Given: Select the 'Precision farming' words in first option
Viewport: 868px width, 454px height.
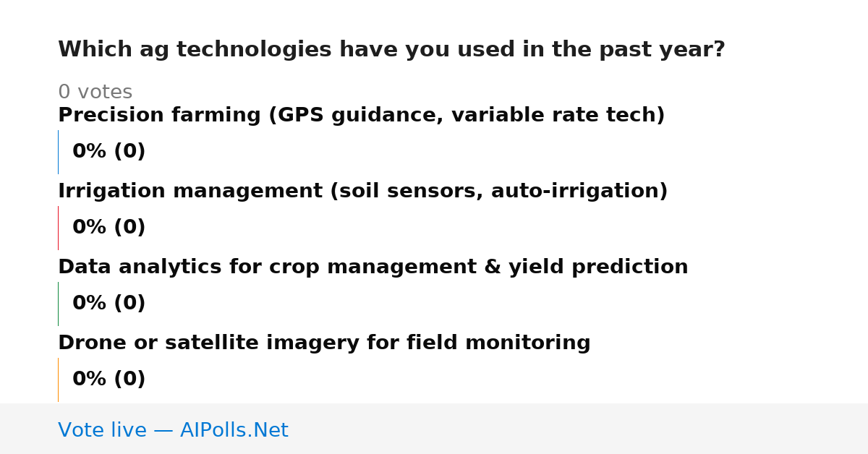Looking at the screenshot, I should point(160,116).
